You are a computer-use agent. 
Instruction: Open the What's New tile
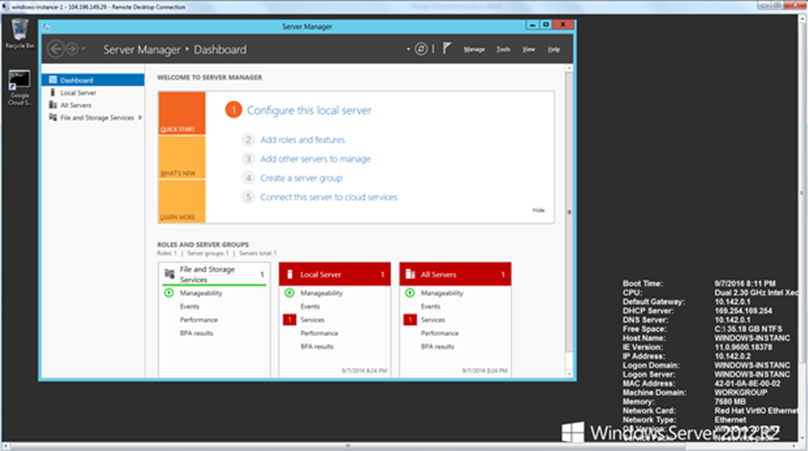[182, 158]
